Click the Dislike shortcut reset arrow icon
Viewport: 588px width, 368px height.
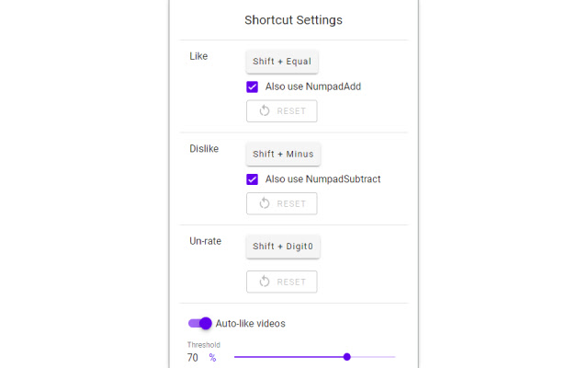point(265,203)
